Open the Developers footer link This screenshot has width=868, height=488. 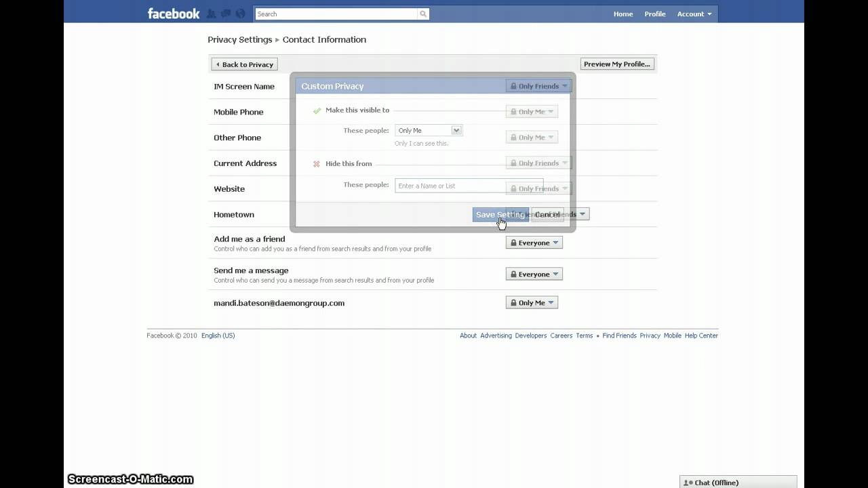pyautogui.click(x=531, y=335)
